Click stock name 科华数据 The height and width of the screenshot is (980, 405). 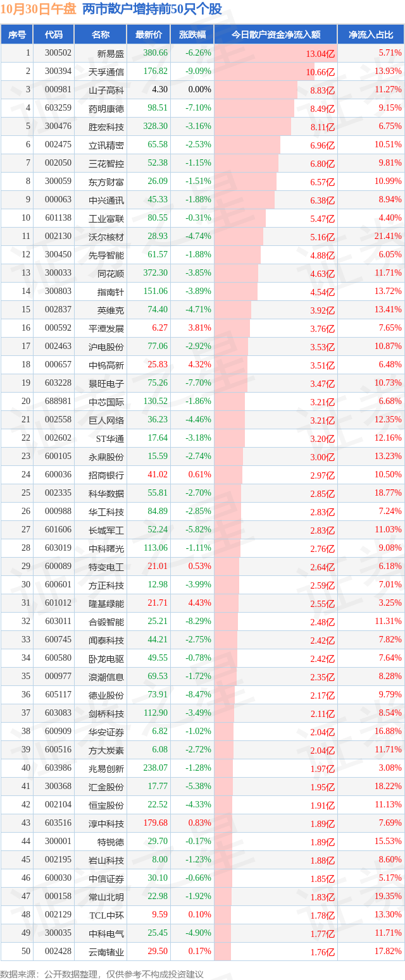[x=106, y=494]
